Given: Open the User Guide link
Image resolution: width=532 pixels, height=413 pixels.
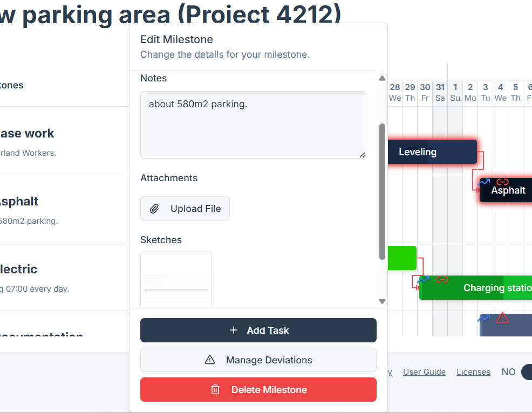Looking at the screenshot, I should 424,371.
